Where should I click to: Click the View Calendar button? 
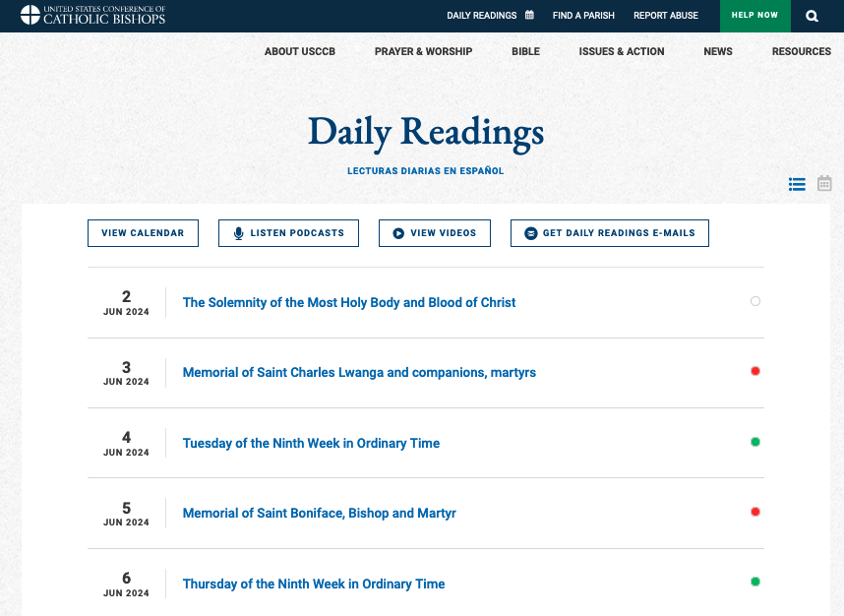[144, 233]
